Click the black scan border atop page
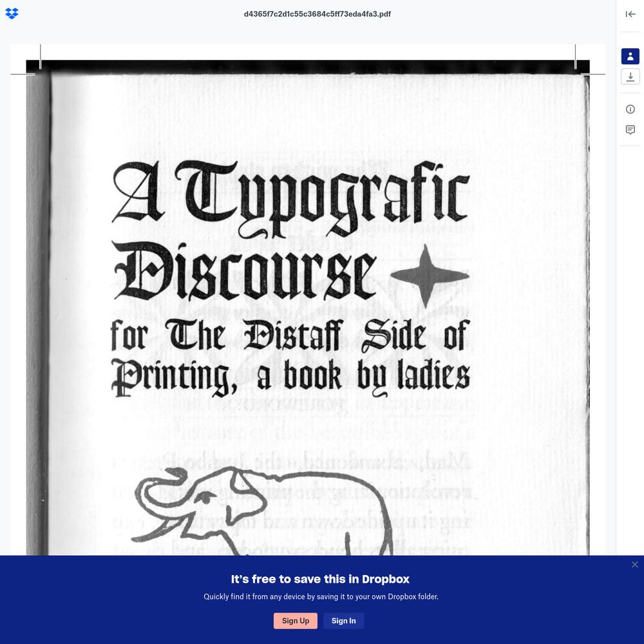This screenshot has width=644, height=644. pos(308,66)
